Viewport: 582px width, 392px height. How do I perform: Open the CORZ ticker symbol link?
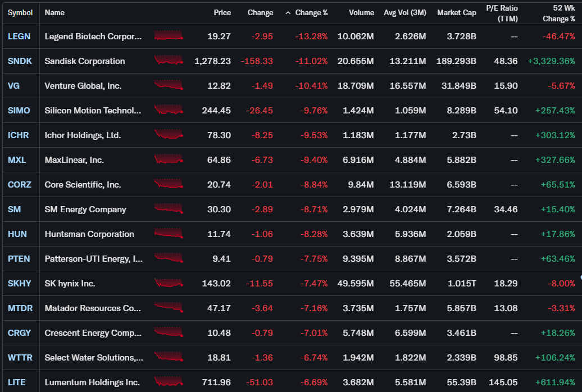click(20, 185)
